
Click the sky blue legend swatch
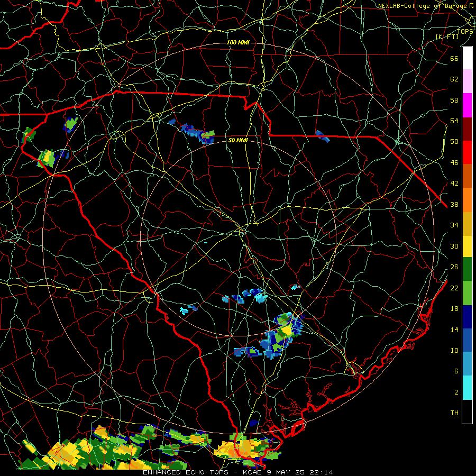click(x=467, y=364)
